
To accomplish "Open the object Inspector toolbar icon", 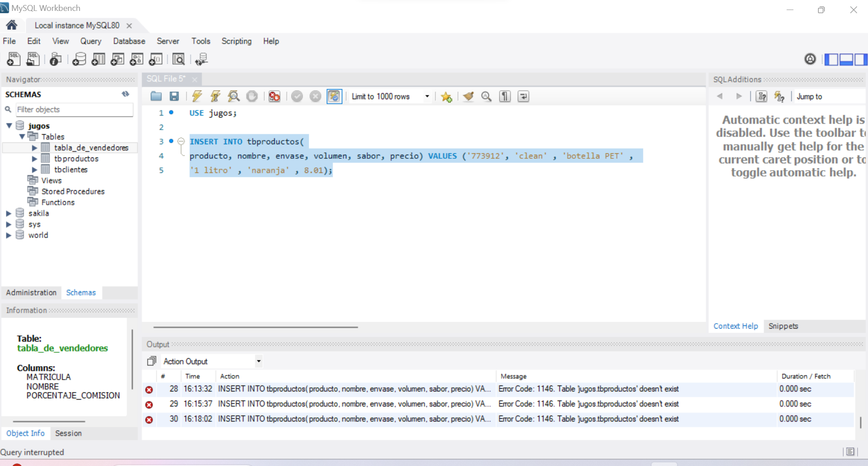I will click(x=55, y=59).
